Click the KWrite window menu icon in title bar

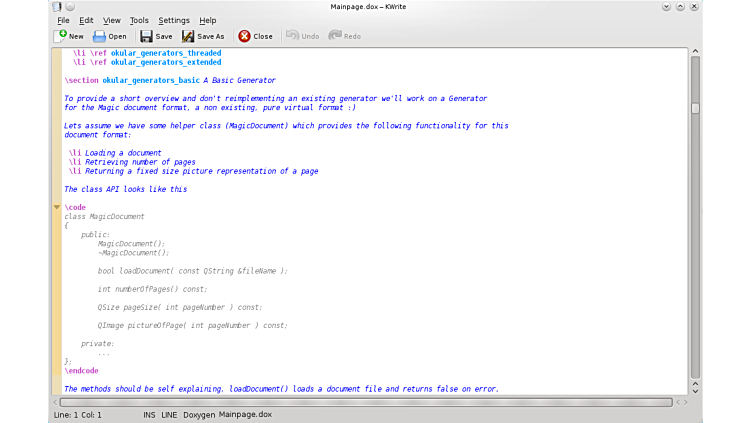[57, 7]
